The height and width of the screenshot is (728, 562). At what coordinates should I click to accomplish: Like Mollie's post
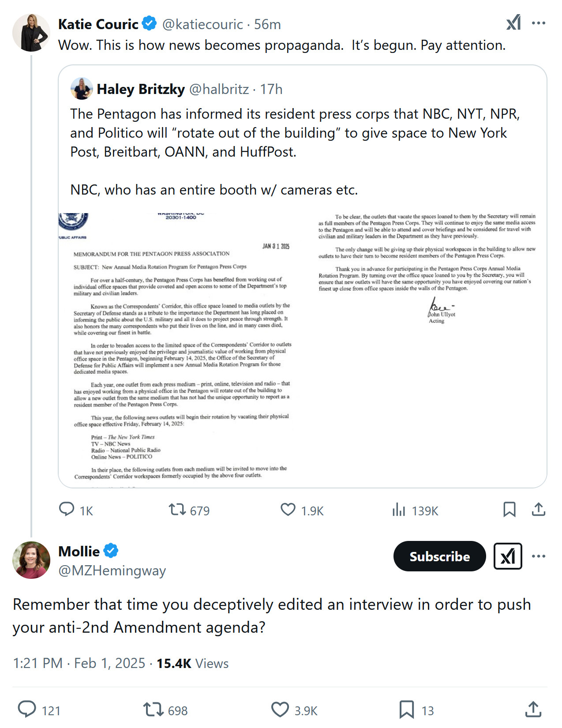[280, 709]
